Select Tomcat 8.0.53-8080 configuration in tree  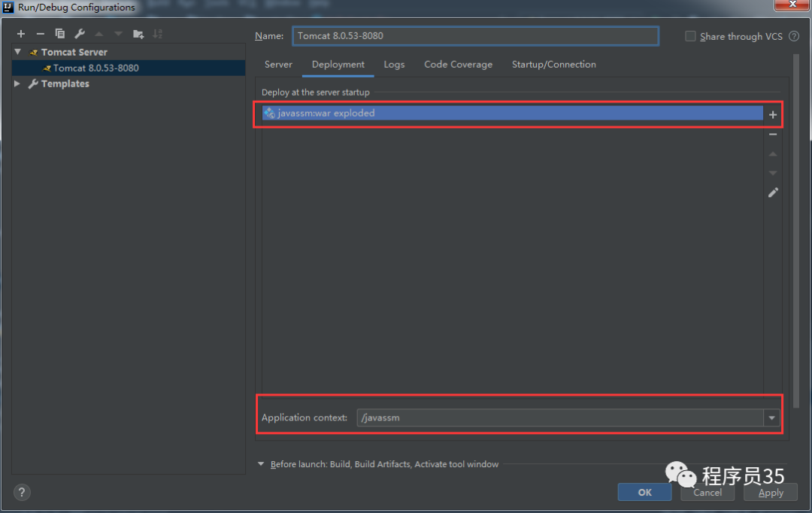click(129, 68)
